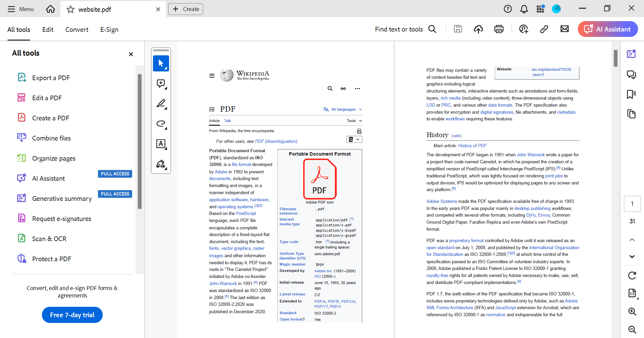The width and height of the screenshot is (644, 338).
Task: Start the Free 7-day trial
Action: click(72, 315)
